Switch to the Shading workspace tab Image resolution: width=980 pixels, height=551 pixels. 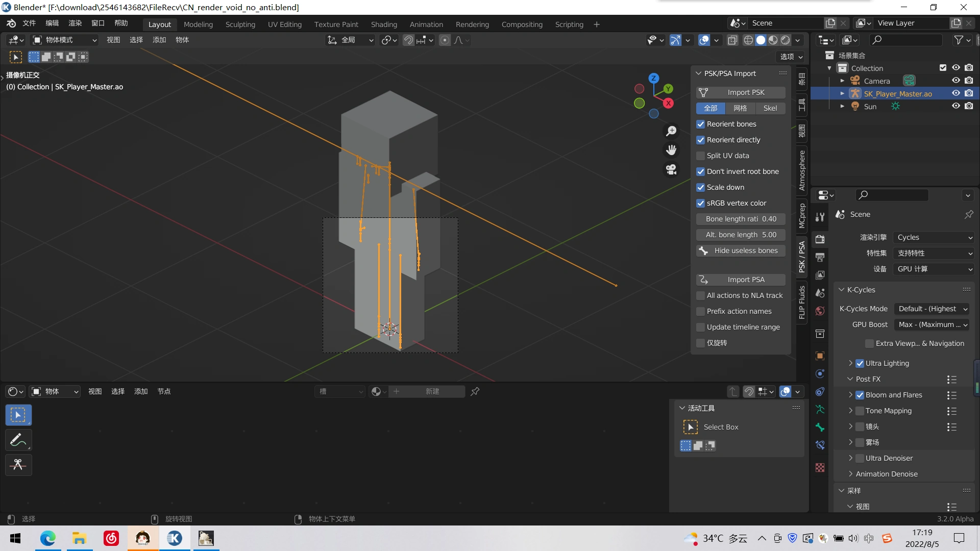point(383,24)
